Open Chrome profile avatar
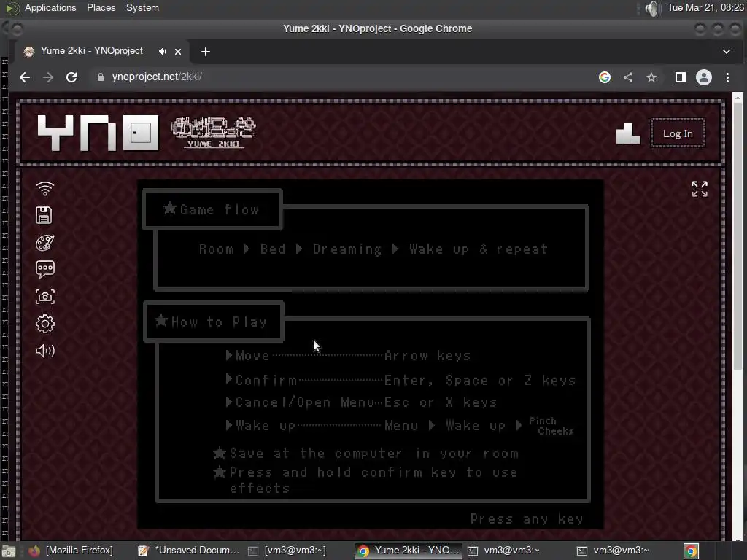The height and width of the screenshot is (560, 747). point(704,77)
